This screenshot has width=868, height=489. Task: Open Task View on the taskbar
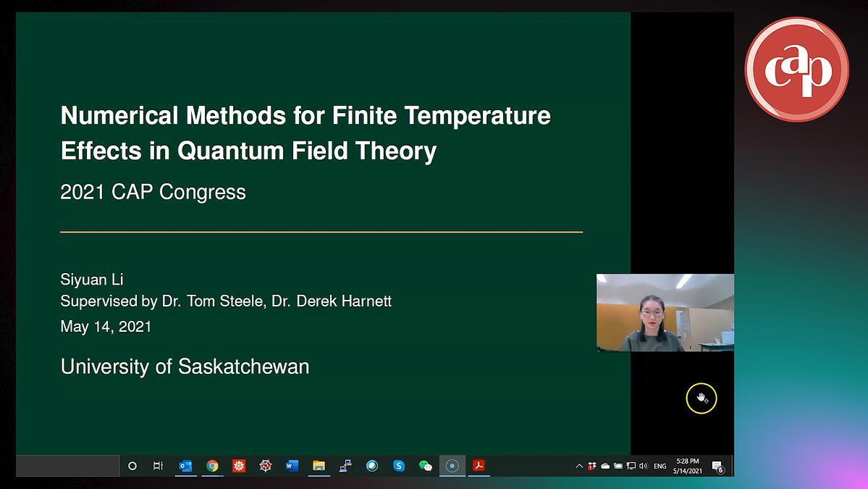pos(159,466)
